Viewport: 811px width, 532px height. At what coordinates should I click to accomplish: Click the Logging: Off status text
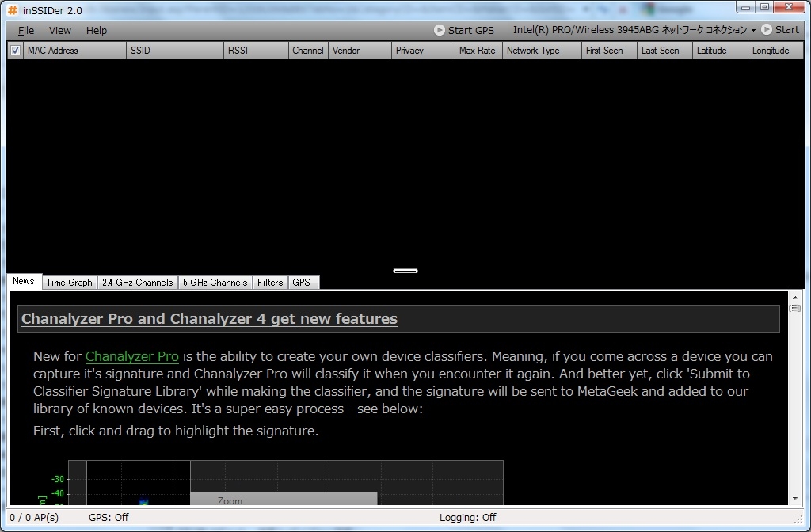(x=467, y=517)
